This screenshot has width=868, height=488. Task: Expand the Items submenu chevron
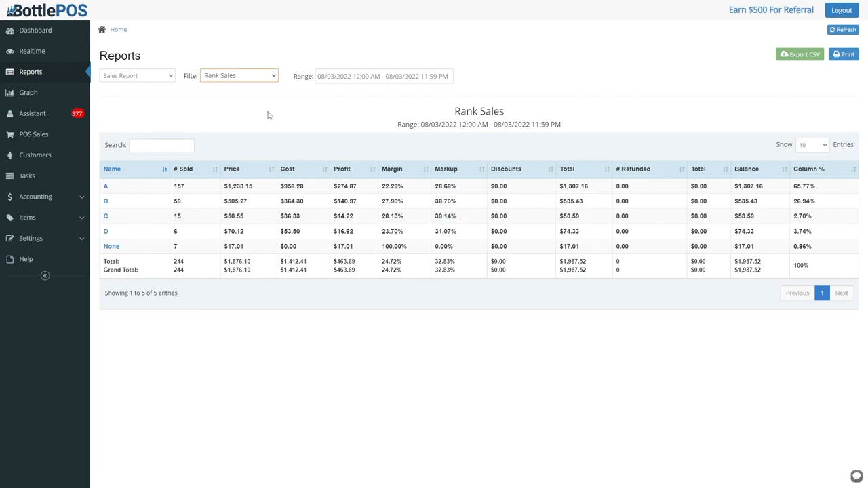(81, 218)
